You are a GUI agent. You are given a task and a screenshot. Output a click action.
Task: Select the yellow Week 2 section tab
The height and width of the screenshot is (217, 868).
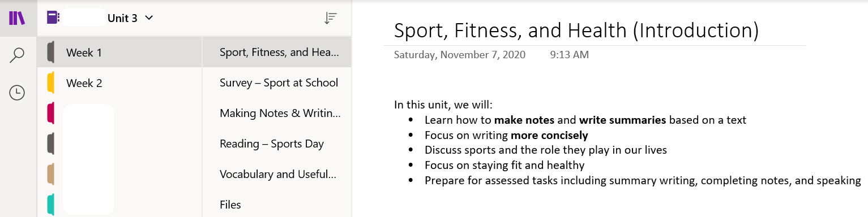(50, 83)
